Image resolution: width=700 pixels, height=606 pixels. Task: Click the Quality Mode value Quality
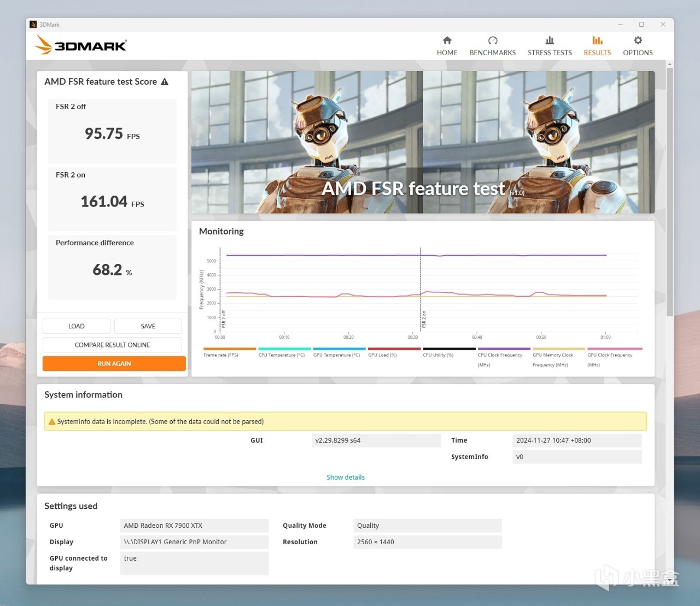coord(428,526)
